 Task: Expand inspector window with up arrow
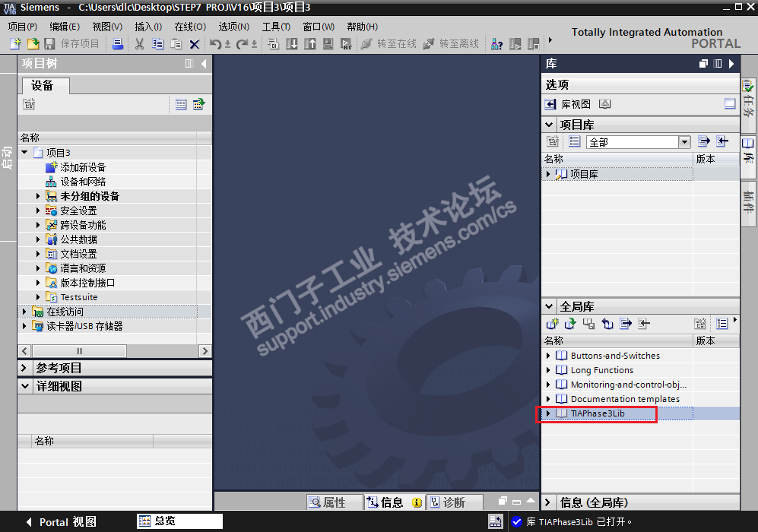[531, 501]
